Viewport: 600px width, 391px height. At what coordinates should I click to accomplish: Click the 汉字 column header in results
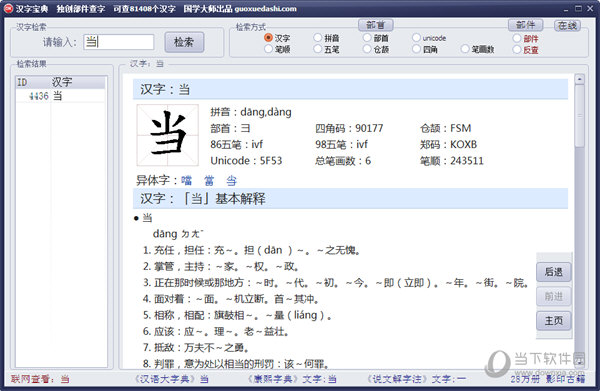click(78, 82)
